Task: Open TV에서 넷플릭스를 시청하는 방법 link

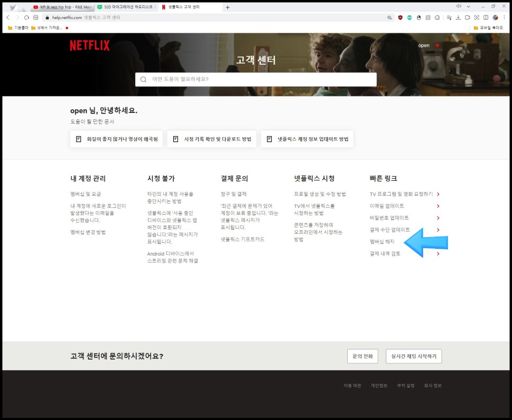Action: [314, 209]
